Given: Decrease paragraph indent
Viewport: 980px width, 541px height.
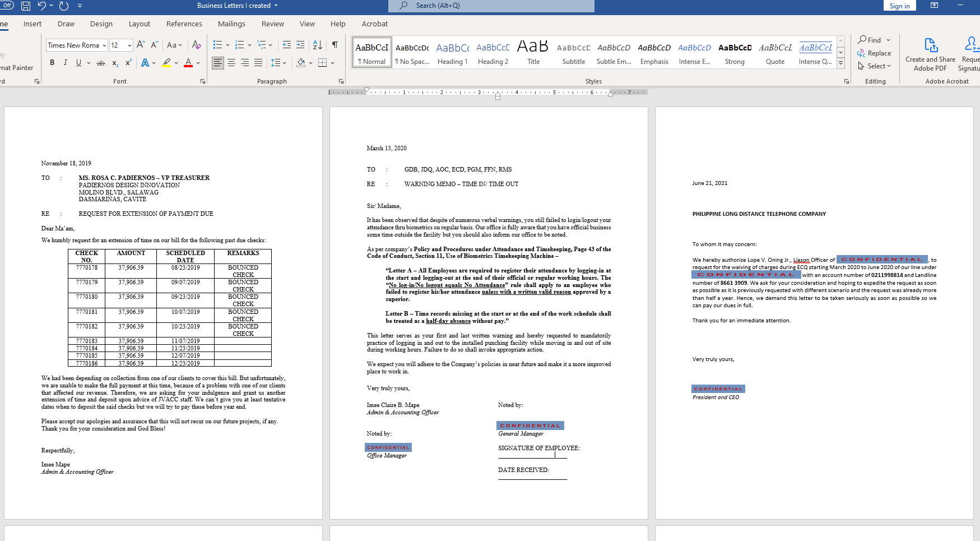Looking at the screenshot, I should [x=287, y=45].
